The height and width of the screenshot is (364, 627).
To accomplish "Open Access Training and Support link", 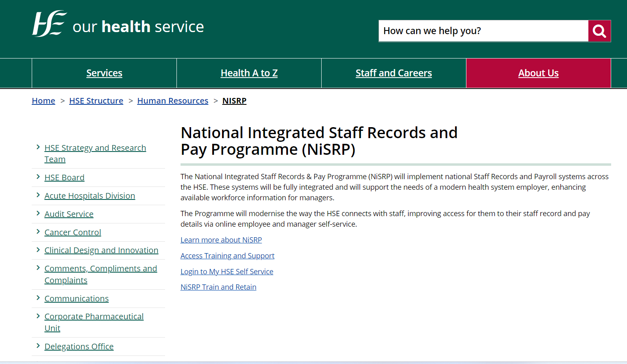I will pyautogui.click(x=227, y=256).
